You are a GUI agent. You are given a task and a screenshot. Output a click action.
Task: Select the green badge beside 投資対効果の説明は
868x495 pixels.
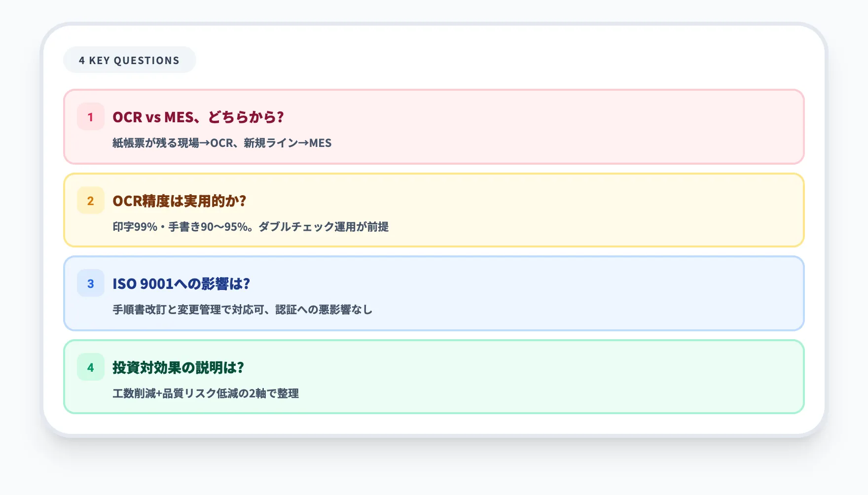pos(90,368)
